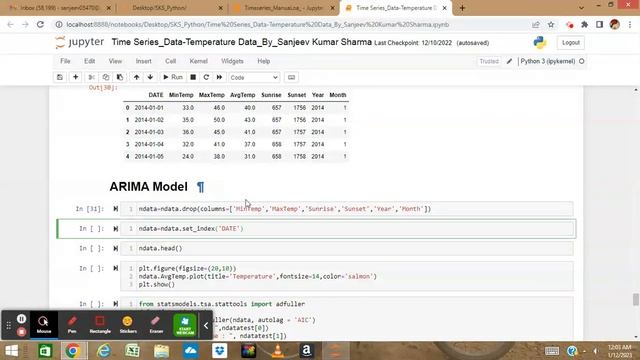Select the Eraser tool in recorder toolbar

click(x=156, y=324)
